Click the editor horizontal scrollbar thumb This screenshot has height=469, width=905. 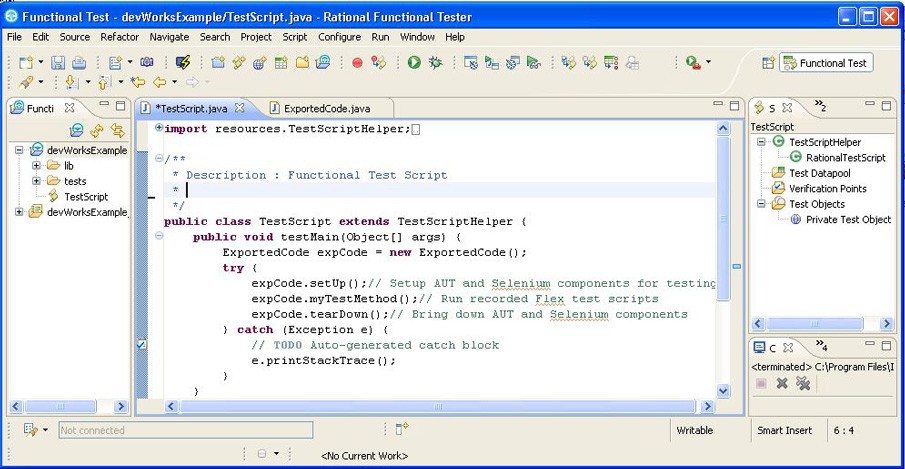click(439, 406)
